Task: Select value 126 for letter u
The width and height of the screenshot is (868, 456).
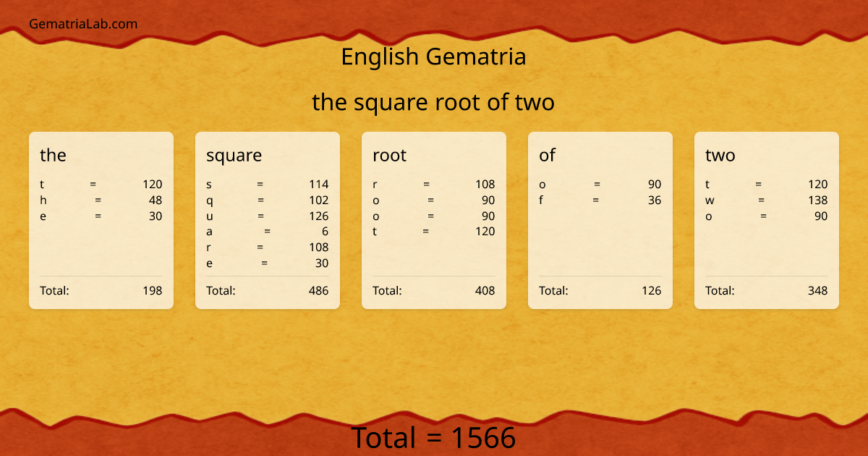Action: (319, 216)
